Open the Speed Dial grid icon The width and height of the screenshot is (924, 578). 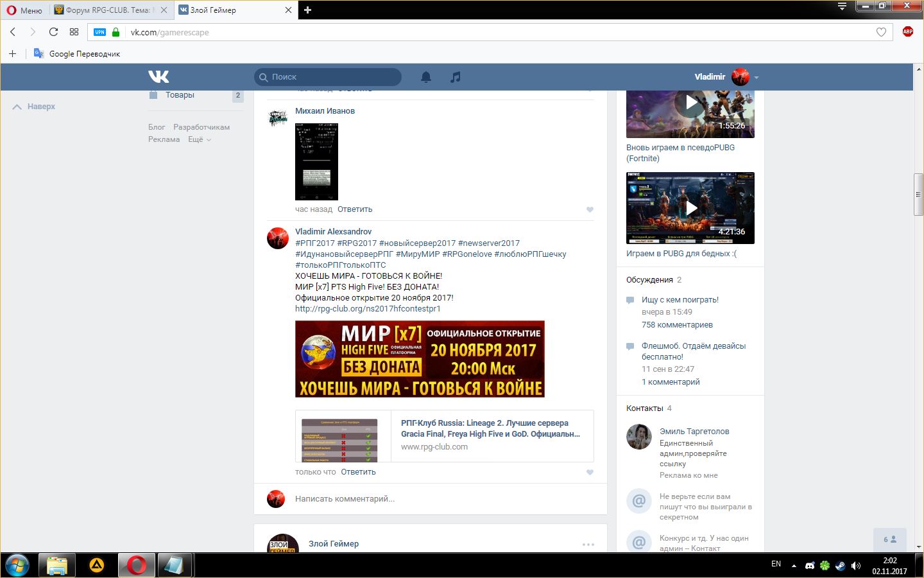tap(74, 31)
